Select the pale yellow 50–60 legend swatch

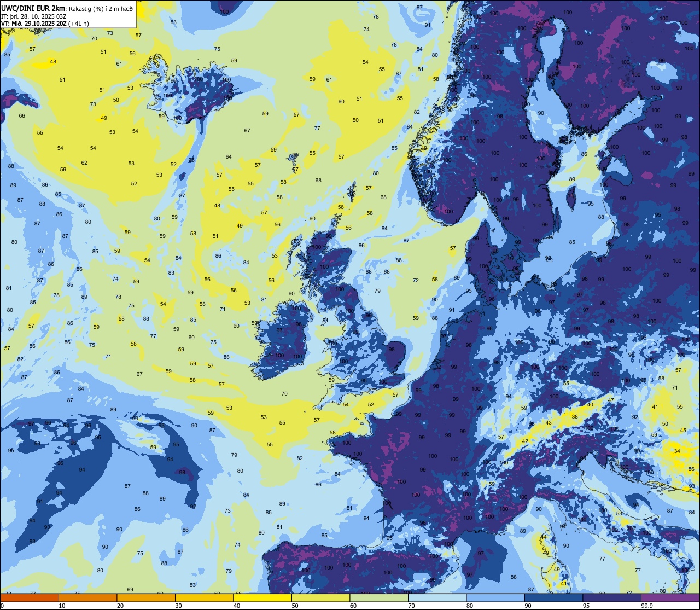click(x=320, y=597)
